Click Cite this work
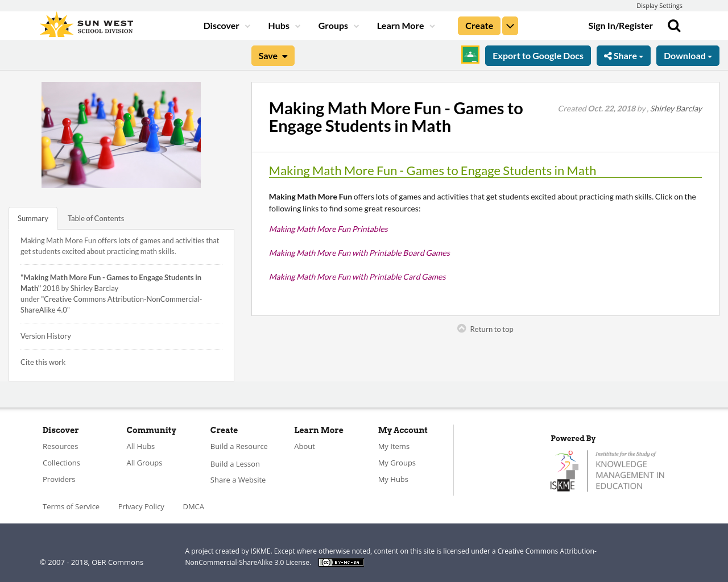 click(x=43, y=361)
